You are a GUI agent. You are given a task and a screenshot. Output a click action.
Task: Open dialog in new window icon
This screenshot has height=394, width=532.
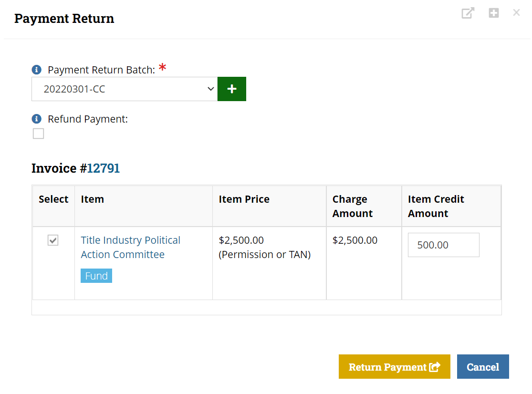(x=468, y=13)
